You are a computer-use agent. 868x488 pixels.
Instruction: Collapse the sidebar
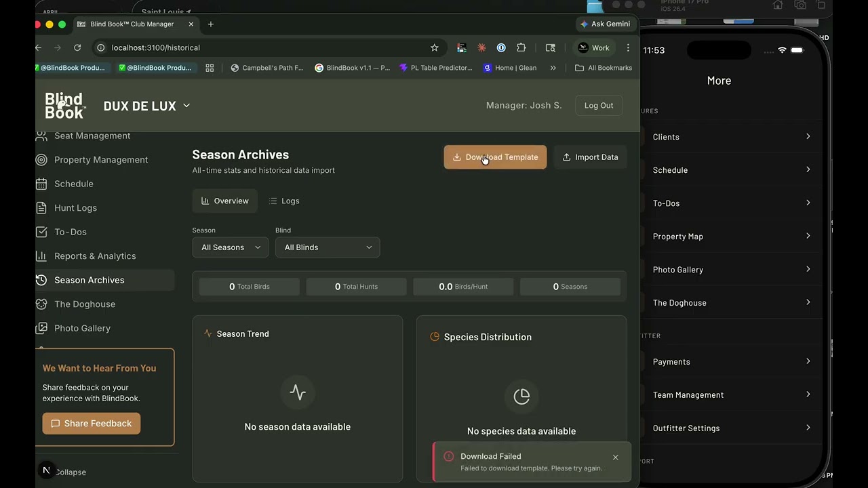[70, 472]
